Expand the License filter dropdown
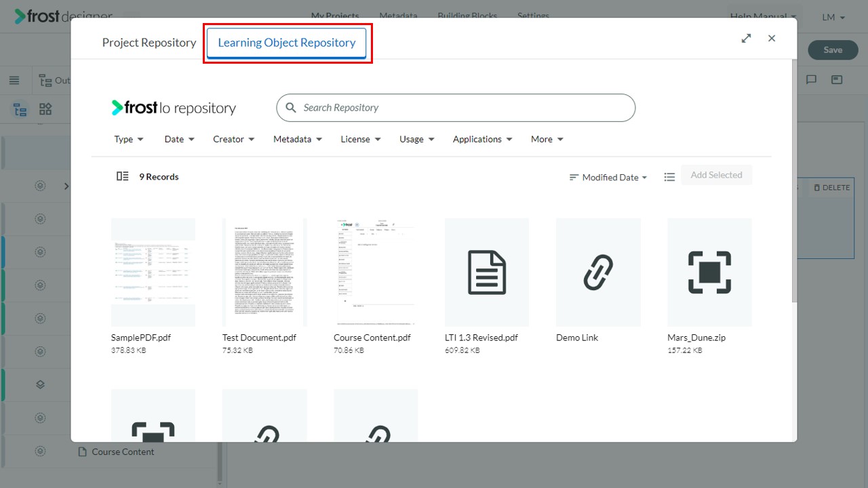868x488 pixels. tap(361, 139)
